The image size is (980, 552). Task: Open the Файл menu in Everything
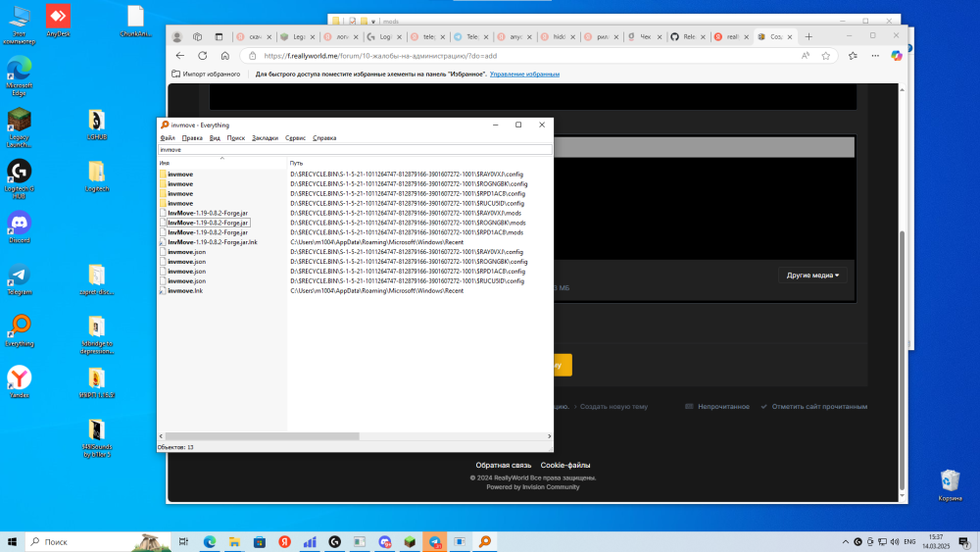168,138
